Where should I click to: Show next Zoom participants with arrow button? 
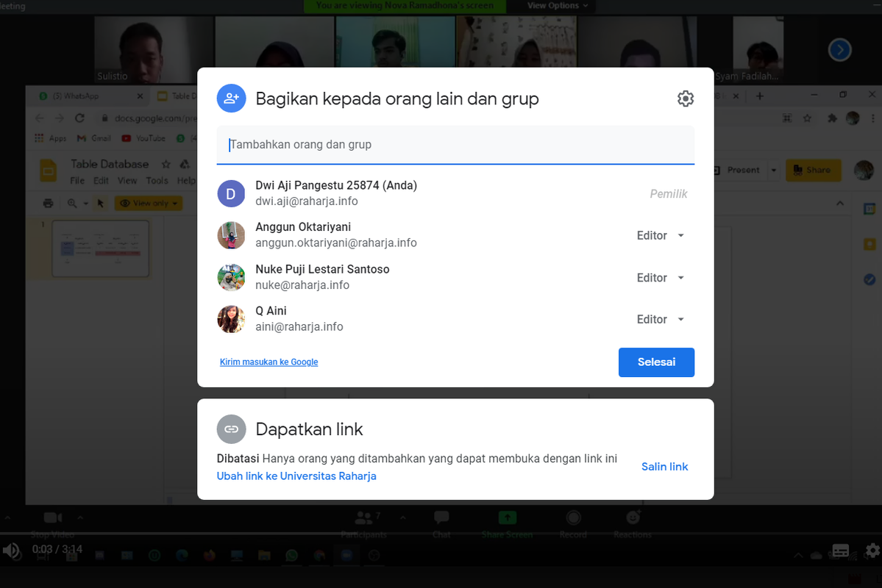point(839,50)
